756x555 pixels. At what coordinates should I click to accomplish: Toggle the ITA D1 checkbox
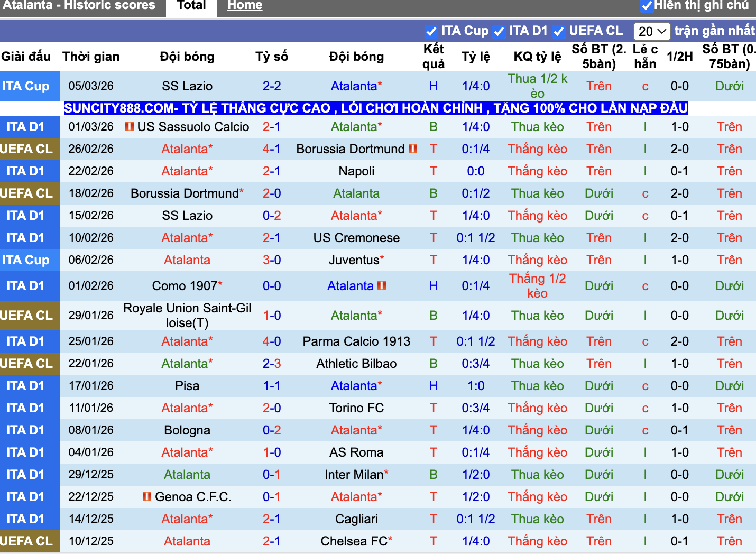[499, 31]
